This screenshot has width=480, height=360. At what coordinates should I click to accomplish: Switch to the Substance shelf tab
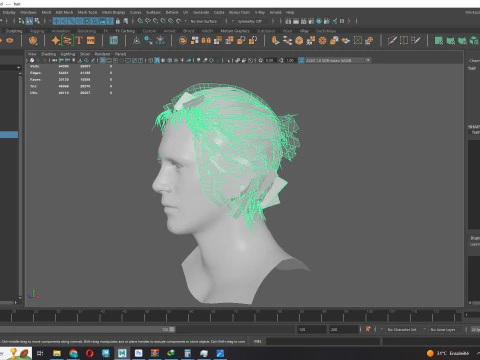click(266, 31)
